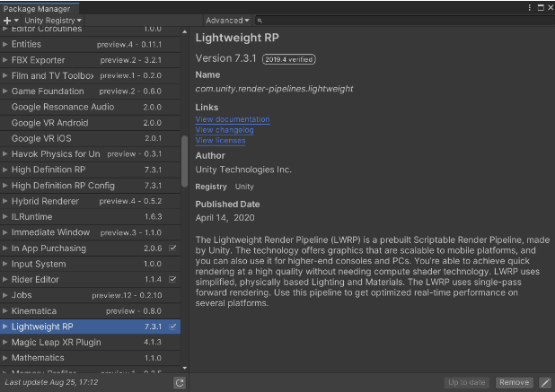Select the Entities package row
This screenshot has height=392, width=555.
pyautogui.click(x=91, y=44)
